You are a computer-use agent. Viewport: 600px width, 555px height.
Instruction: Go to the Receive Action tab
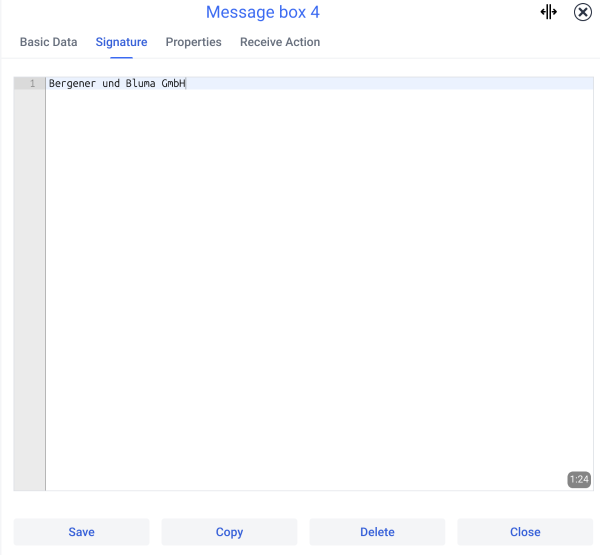(x=280, y=42)
